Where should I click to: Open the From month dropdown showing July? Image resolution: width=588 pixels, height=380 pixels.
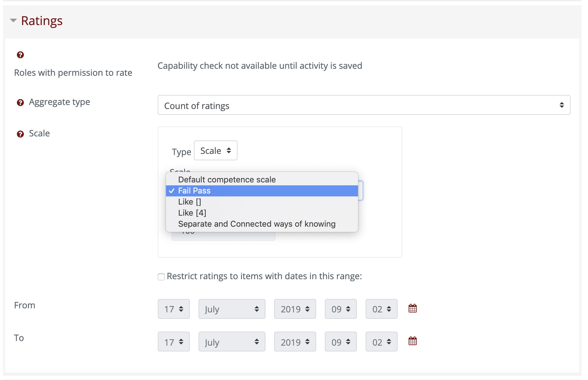(x=231, y=309)
